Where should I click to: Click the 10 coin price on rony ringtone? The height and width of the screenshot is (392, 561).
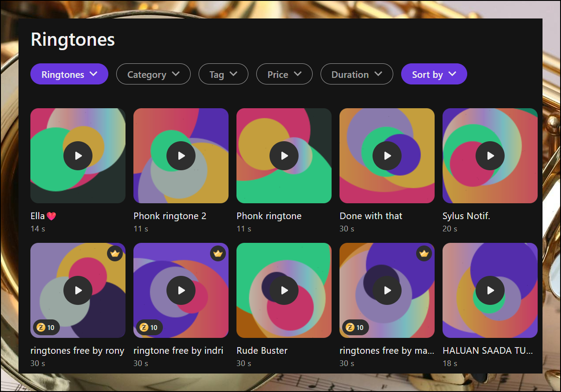click(x=46, y=327)
